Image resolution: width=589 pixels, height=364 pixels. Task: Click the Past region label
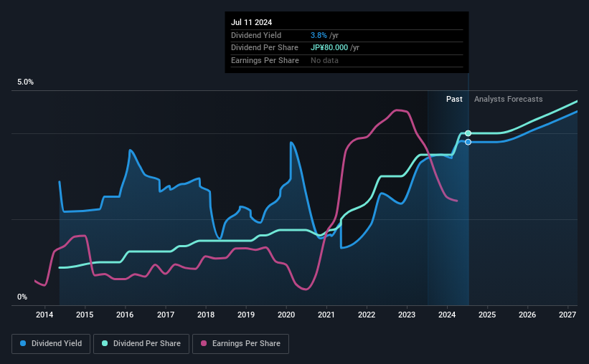(x=454, y=99)
